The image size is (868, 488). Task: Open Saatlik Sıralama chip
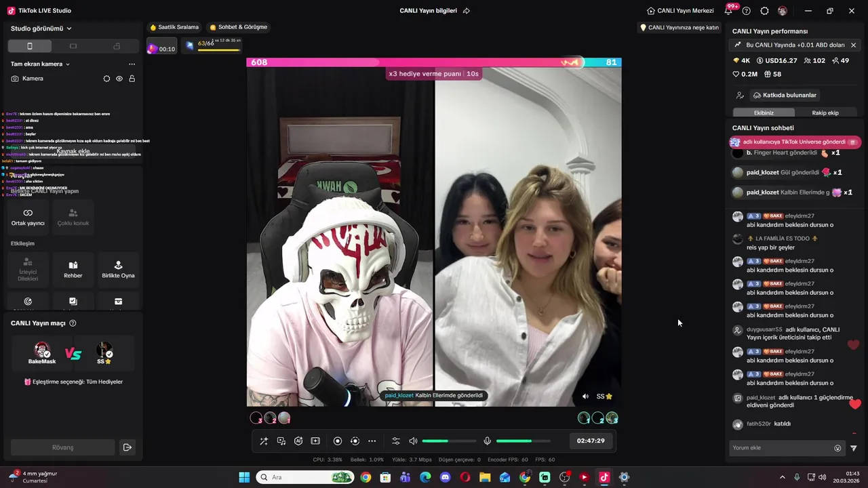click(174, 27)
